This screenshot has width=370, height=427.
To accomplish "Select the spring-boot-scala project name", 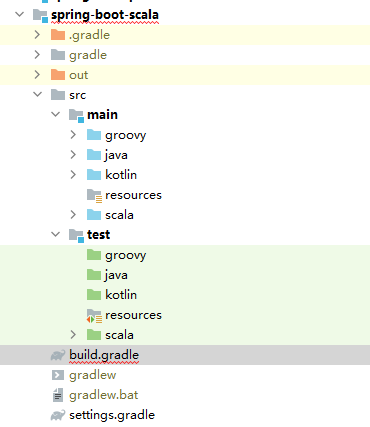I will 105,15.
